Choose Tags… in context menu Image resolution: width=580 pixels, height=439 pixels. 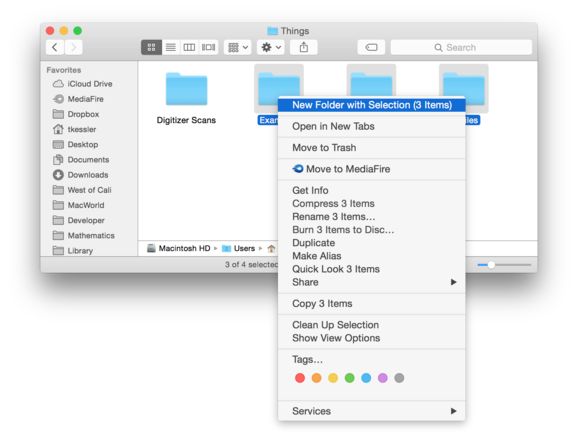point(371,360)
